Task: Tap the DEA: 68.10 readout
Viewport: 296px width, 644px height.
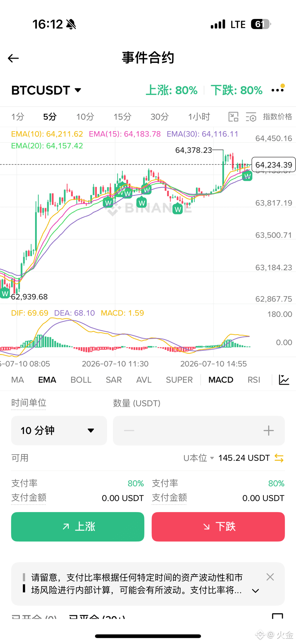Action: (74, 313)
